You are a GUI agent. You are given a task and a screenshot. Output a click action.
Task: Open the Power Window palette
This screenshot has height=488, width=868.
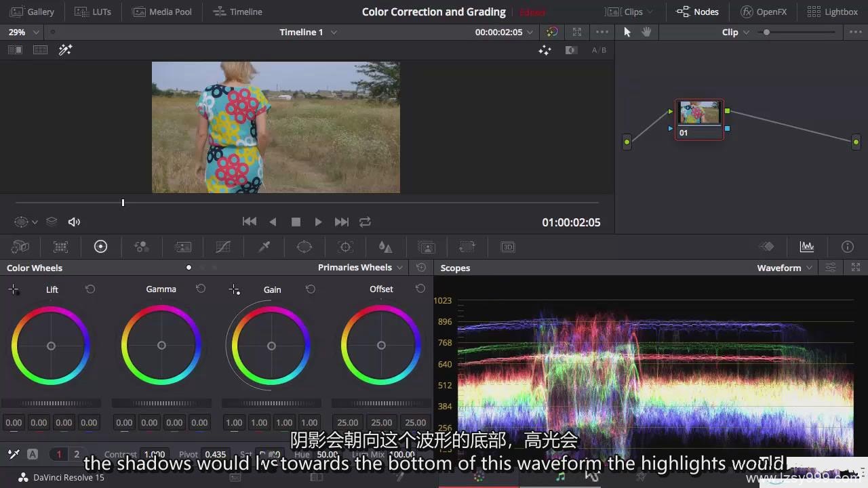point(304,247)
